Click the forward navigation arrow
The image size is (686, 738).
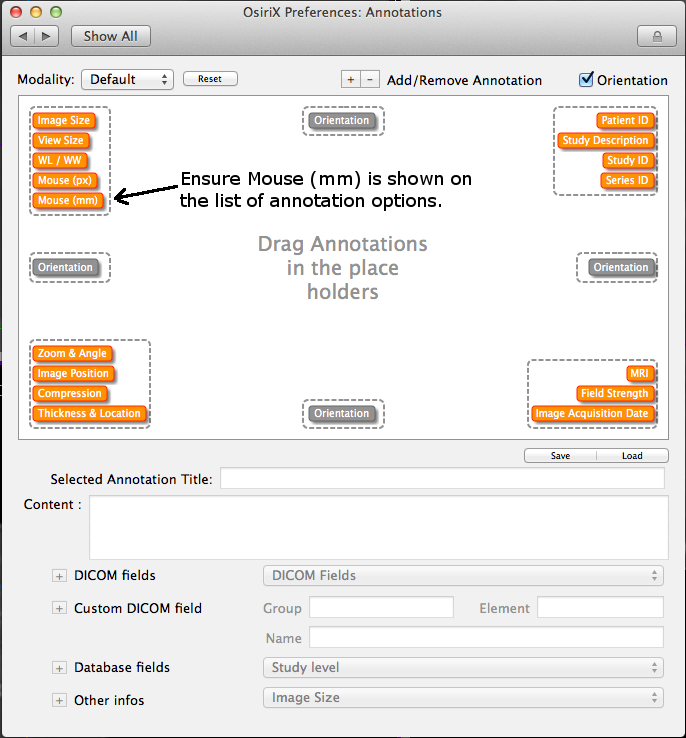pos(46,36)
